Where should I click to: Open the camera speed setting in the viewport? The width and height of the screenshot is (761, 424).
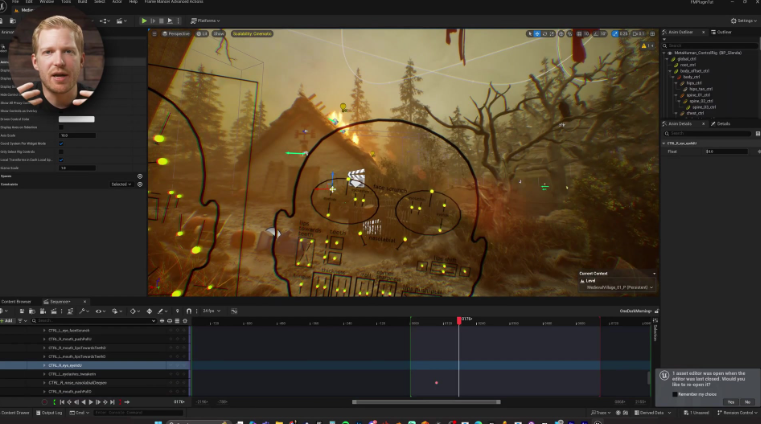pyautogui.click(x=639, y=34)
